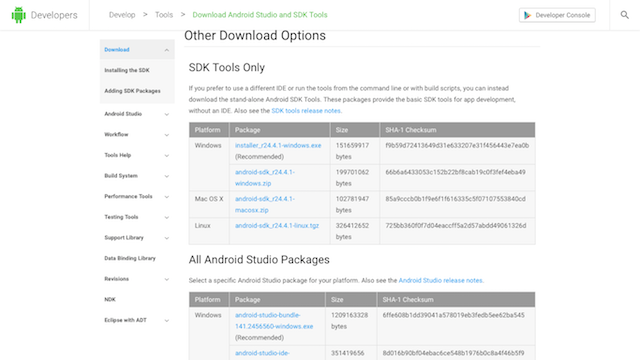Download android-sdk_r24.4.1-macosx.zip
This screenshot has width=640, height=360.
click(264, 204)
